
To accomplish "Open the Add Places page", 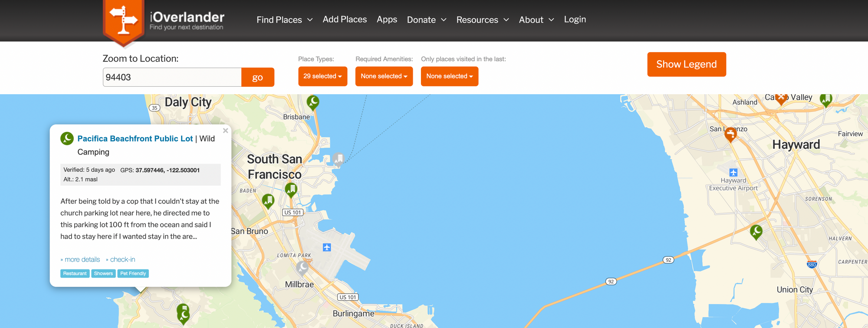I will point(345,20).
